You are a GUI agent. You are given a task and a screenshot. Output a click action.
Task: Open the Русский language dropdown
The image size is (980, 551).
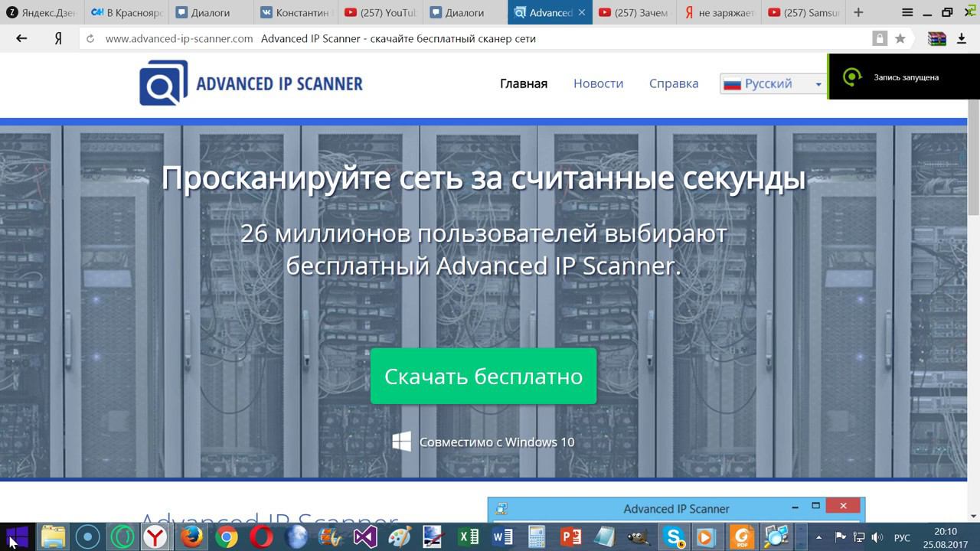coord(773,83)
